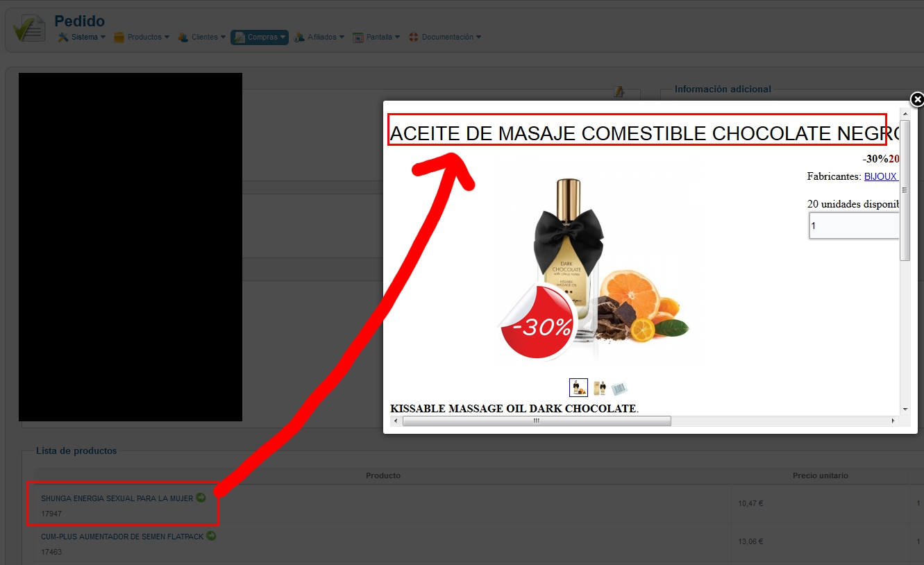Select the second product thumbnail

point(599,387)
